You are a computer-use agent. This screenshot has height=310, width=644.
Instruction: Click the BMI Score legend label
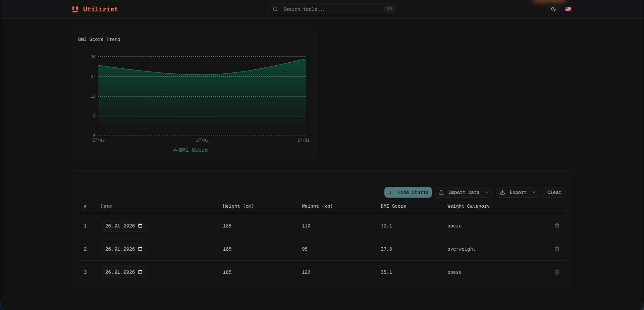point(194,150)
